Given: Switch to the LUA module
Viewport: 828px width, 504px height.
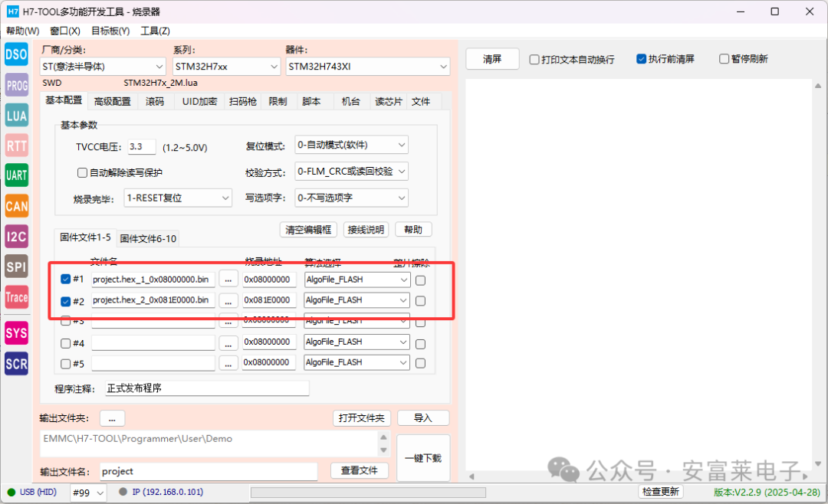Looking at the screenshot, I should [x=16, y=115].
